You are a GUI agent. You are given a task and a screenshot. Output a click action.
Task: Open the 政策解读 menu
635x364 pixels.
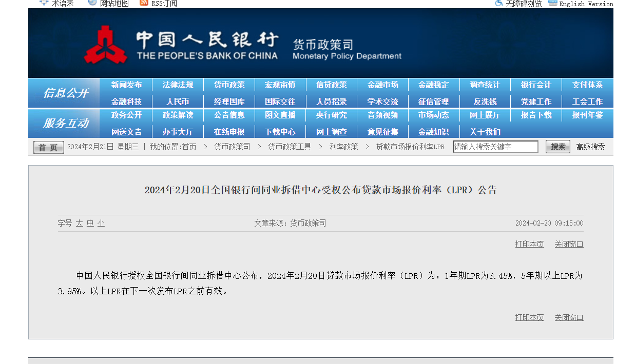pyautogui.click(x=178, y=115)
